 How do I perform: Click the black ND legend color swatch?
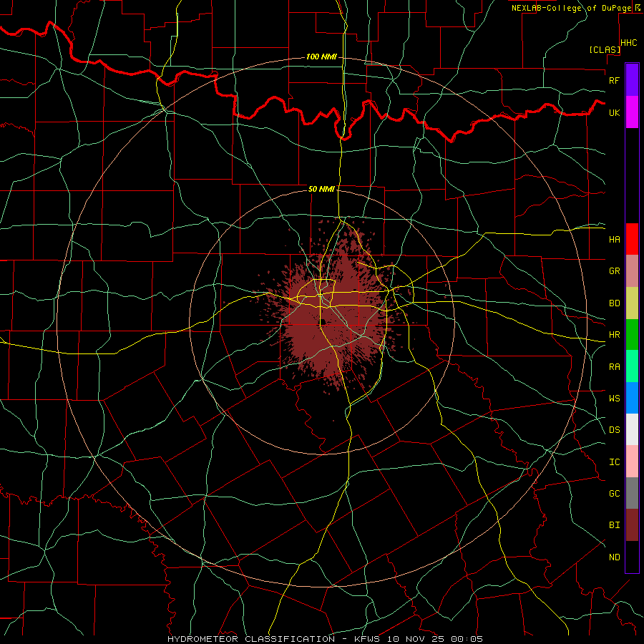click(632, 557)
